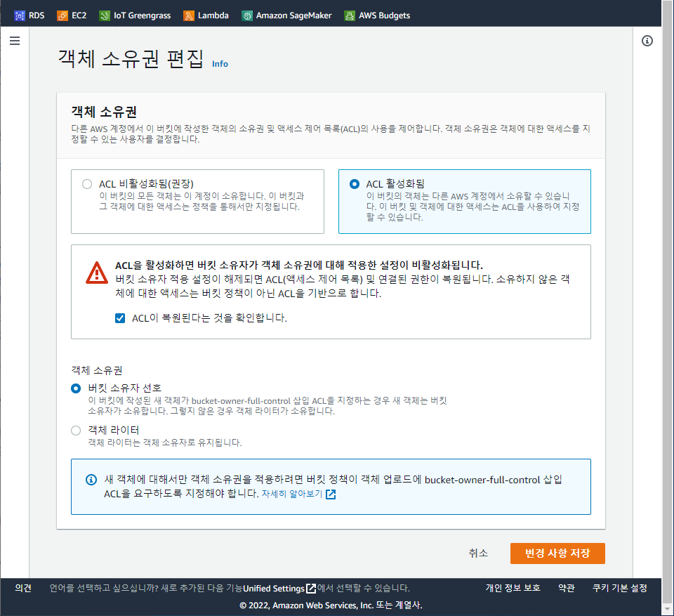Click the Lambda text in the shortcut bar
Viewport: 674px width, 616px height.
[213, 15]
